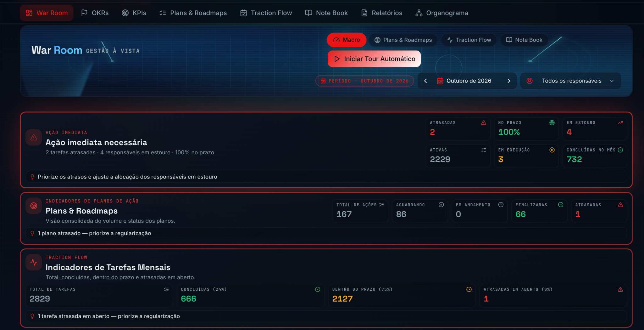Click the Ativas checklist icon
The height and width of the screenshot is (330, 644).
tap(484, 150)
